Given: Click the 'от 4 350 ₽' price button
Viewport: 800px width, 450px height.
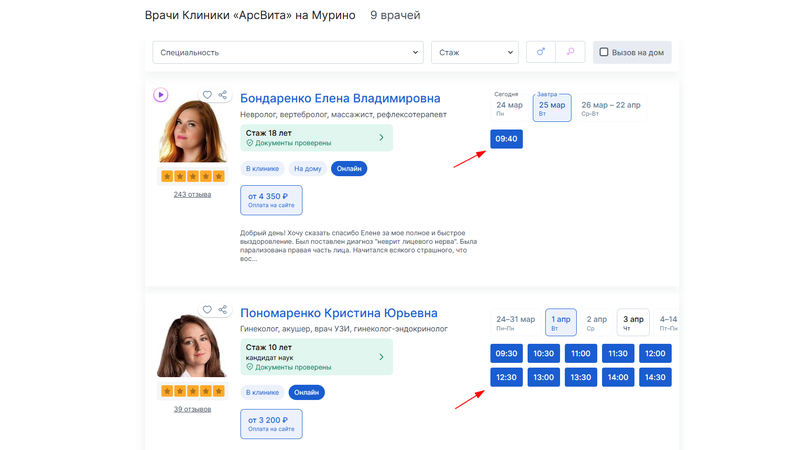Looking at the screenshot, I should tap(271, 200).
